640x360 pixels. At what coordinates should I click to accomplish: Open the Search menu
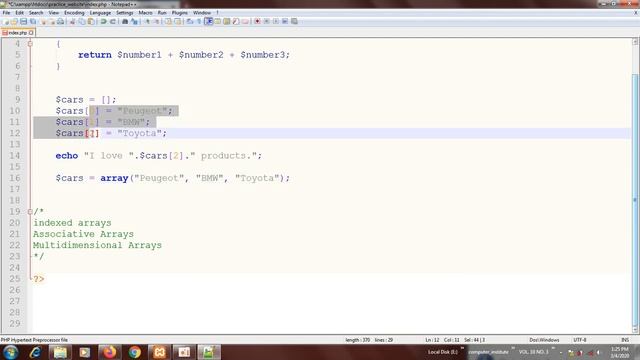[x=36, y=13]
